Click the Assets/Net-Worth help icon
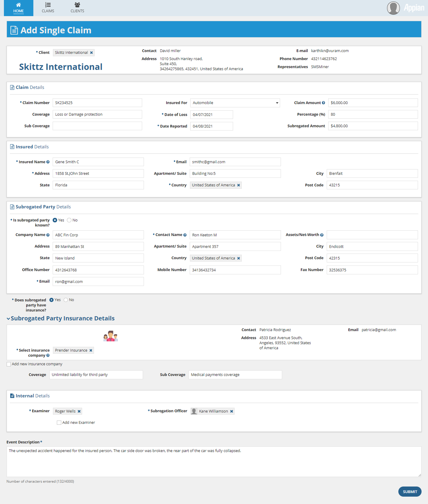The image size is (428, 504). (x=322, y=235)
